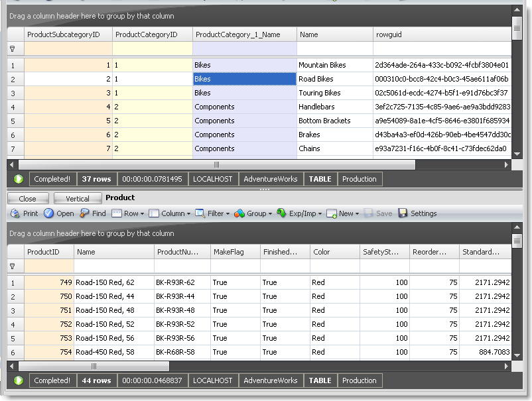
Task: Click the 884.7083 standard cost cell
Action: pyautogui.click(x=486, y=352)
